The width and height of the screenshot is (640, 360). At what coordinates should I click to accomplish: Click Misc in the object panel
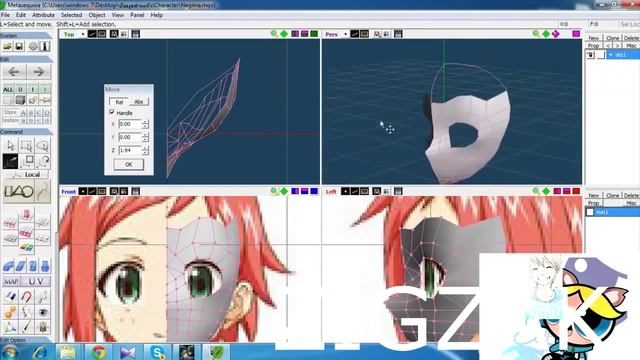(x=631, y=45)
